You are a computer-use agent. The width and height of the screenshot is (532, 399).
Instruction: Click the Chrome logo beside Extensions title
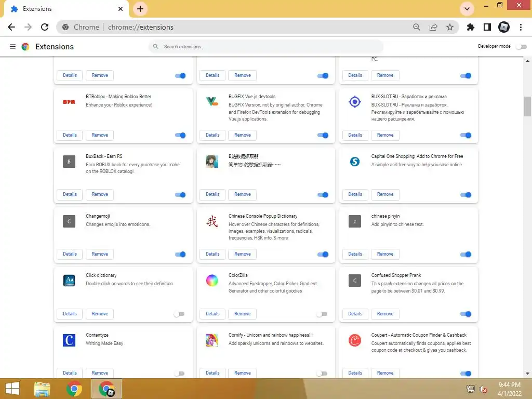[25, 46]
